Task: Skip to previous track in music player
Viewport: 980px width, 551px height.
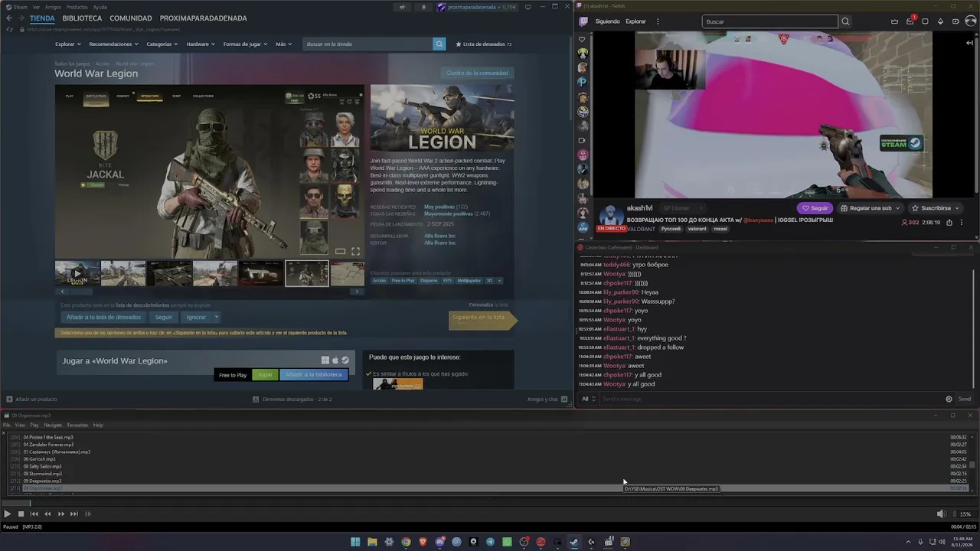Action: [34, 514]
